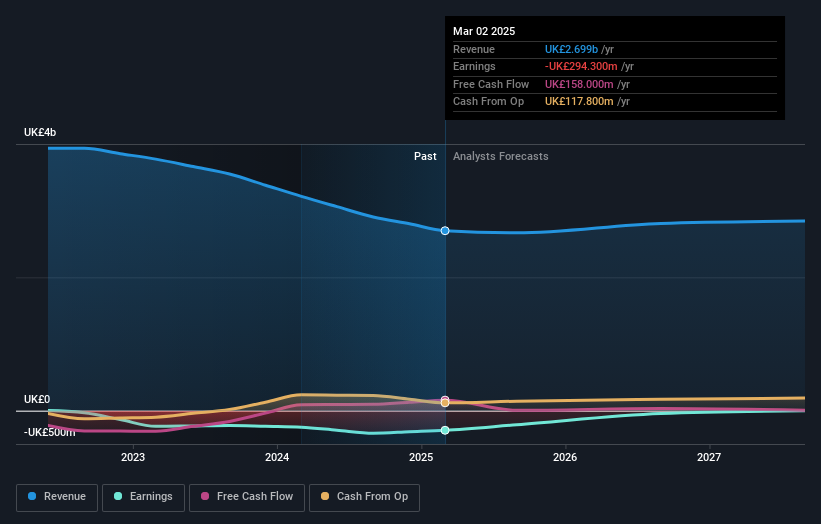This screenshot has width=821, height=524.
Task: Click the Free Cash Flow label in tooltip
Action: (491, 84)
